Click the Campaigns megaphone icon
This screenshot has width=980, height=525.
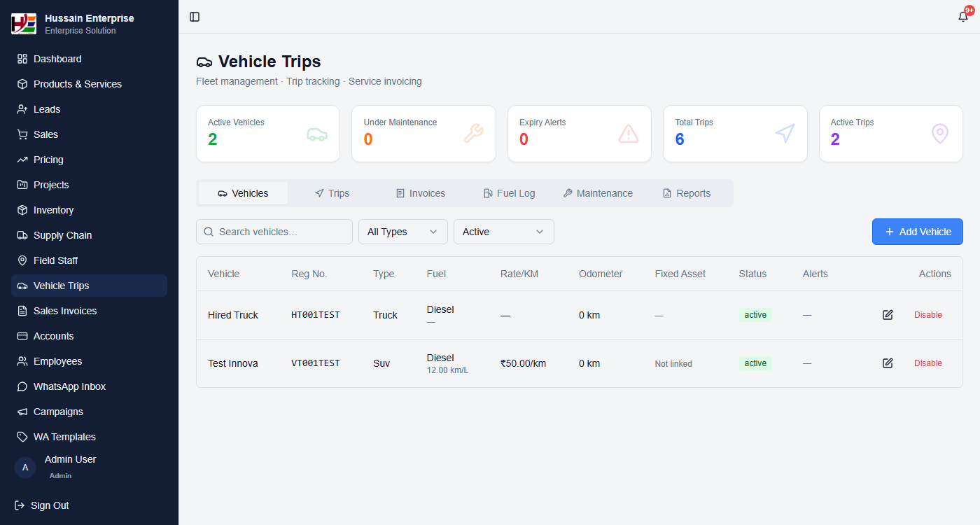point(22,412)
